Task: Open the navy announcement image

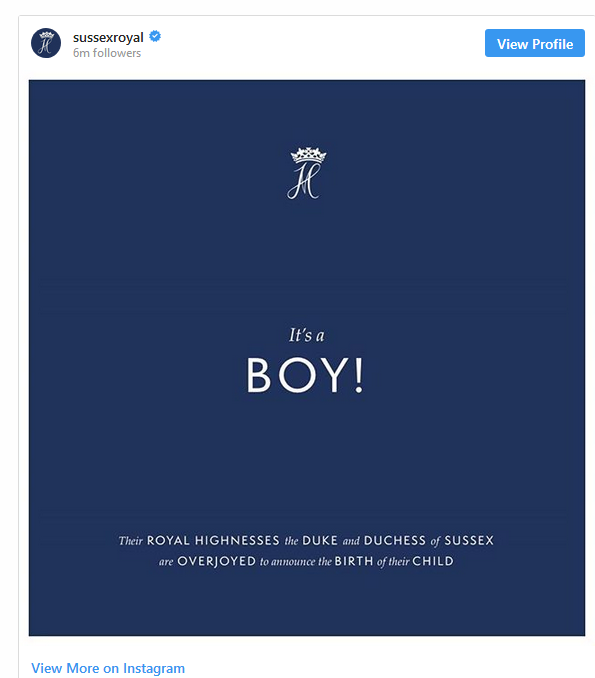Action: coord(307,358)
